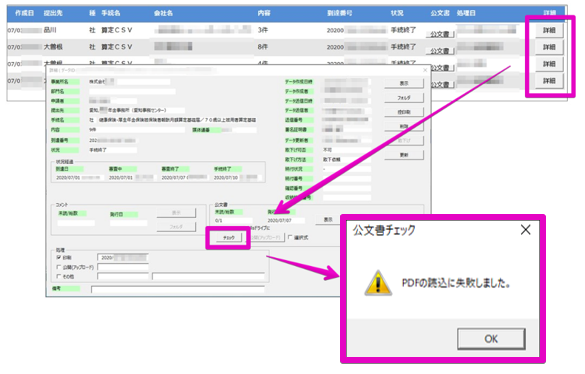Enable the その他 checkbox
The image size is (585, 374).
tap(59, 277)
